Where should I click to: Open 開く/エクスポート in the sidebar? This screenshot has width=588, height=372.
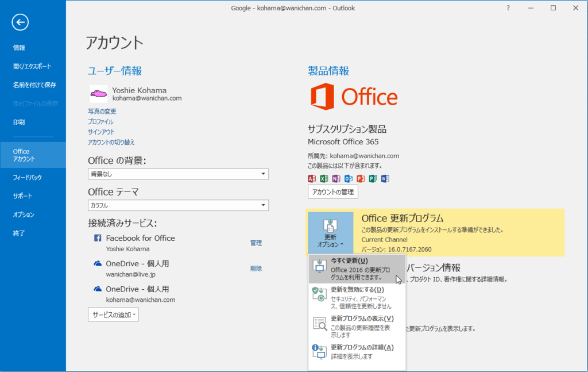click(x=33, y=67)
